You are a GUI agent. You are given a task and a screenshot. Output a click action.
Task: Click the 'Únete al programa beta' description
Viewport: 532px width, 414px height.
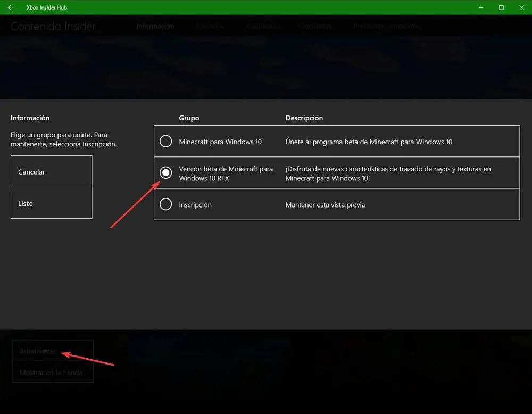click(x=369, y=142)
